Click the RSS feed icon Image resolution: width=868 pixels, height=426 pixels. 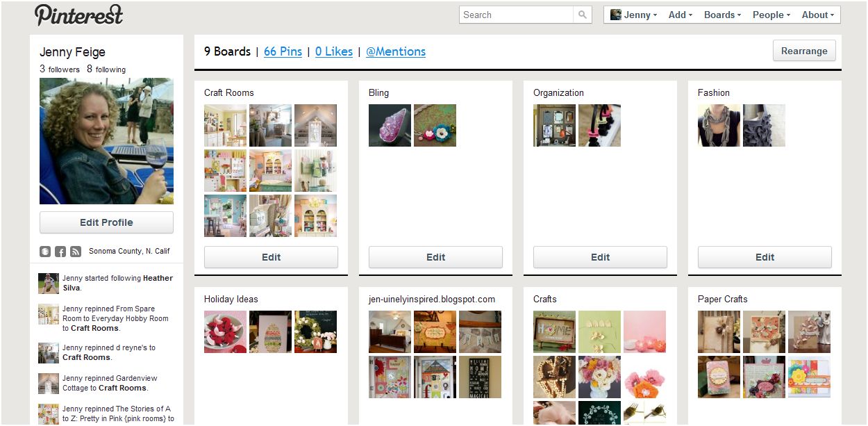(76, 252)
